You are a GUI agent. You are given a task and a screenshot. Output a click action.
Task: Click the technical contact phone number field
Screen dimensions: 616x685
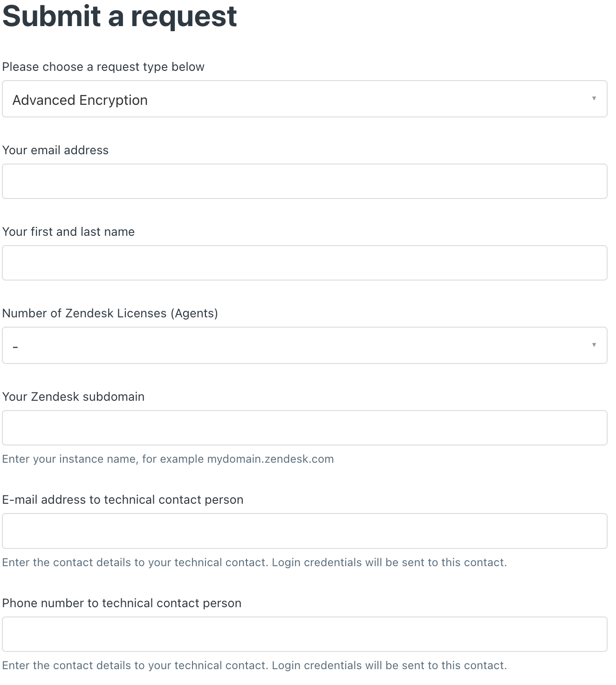coord(305,634)
